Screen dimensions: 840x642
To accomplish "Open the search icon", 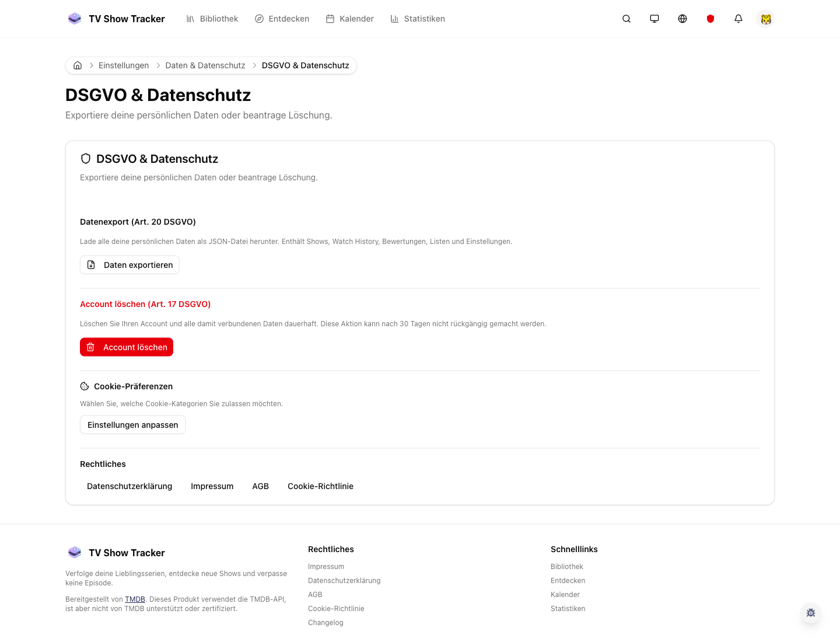I will click(x=626, y=19).
